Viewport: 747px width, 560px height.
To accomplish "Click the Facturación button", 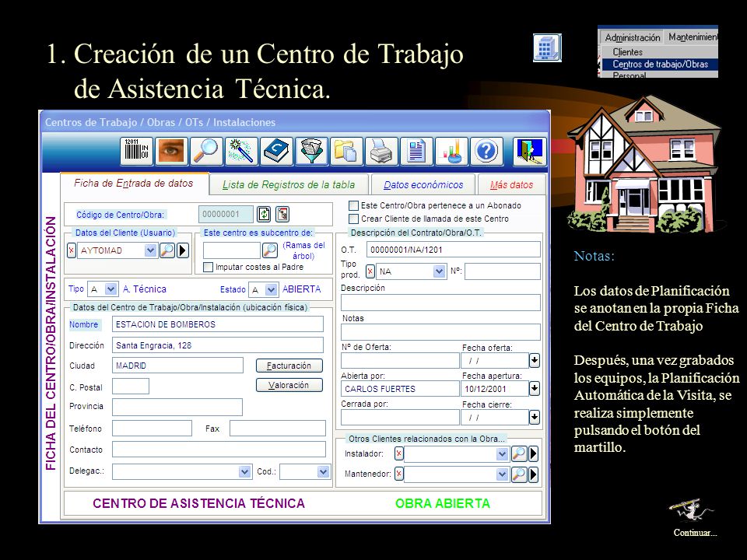I will pyautogui.click(x=289, y=366).
